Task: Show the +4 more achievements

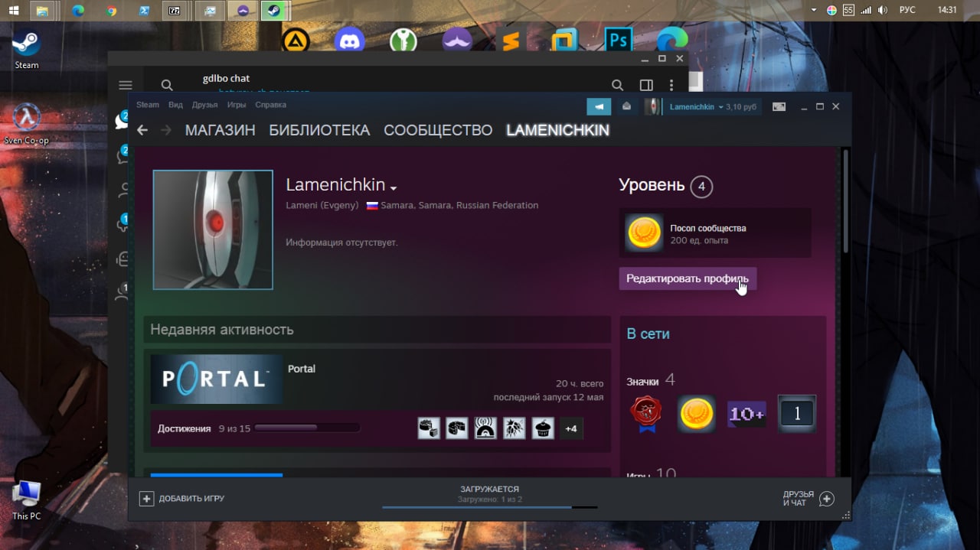Action: click(571, 428)
